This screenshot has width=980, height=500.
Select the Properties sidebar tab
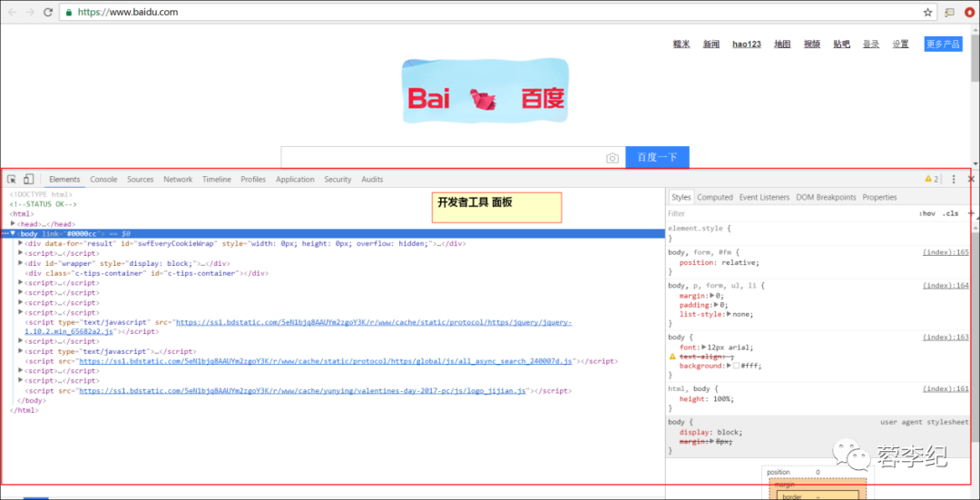[880, 198]
